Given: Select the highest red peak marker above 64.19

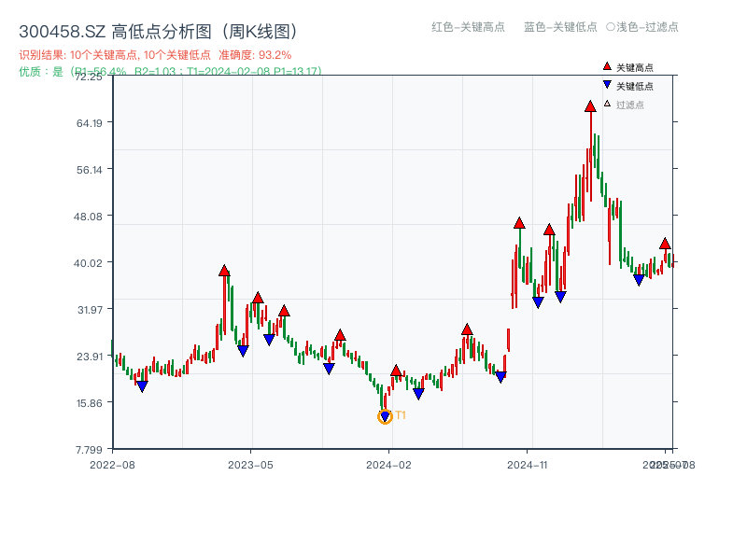Looking at the screenshot, I should [x=590, y=106].
